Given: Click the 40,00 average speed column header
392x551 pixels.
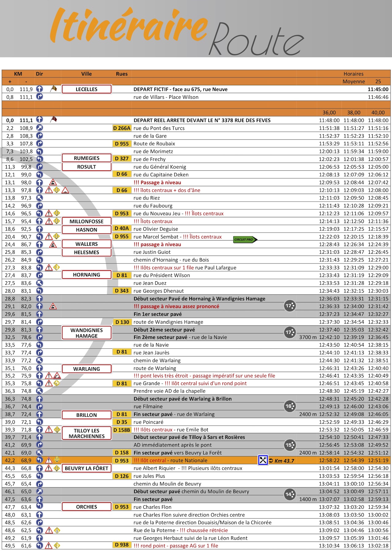Looking at the screenshot, I should tap(378, 112).
